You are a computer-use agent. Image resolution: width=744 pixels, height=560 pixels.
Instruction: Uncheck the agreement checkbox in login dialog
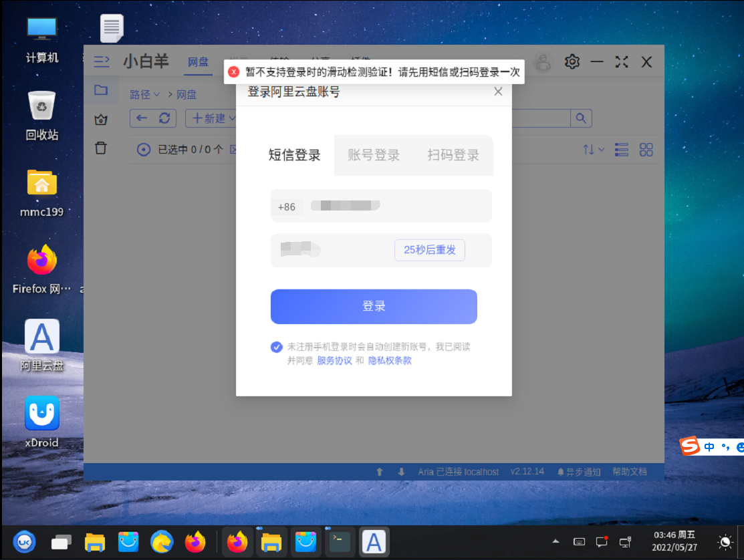tap(277, 347)
